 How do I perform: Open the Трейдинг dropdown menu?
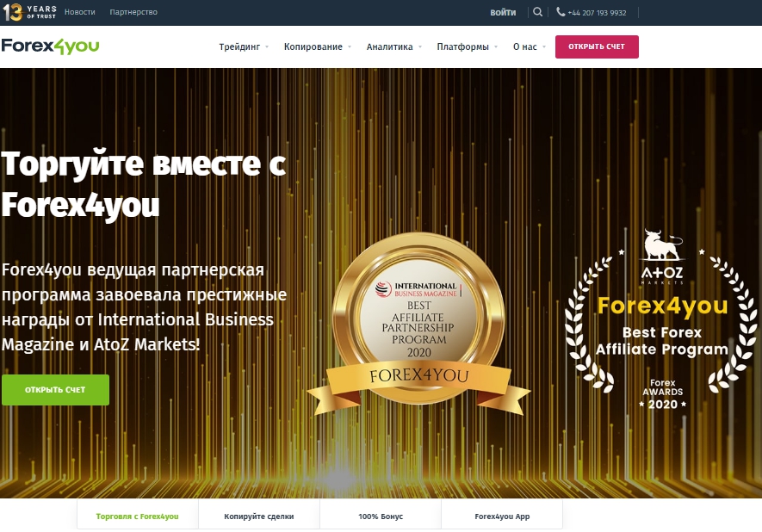pyautogui.click(x=240, y=47)
